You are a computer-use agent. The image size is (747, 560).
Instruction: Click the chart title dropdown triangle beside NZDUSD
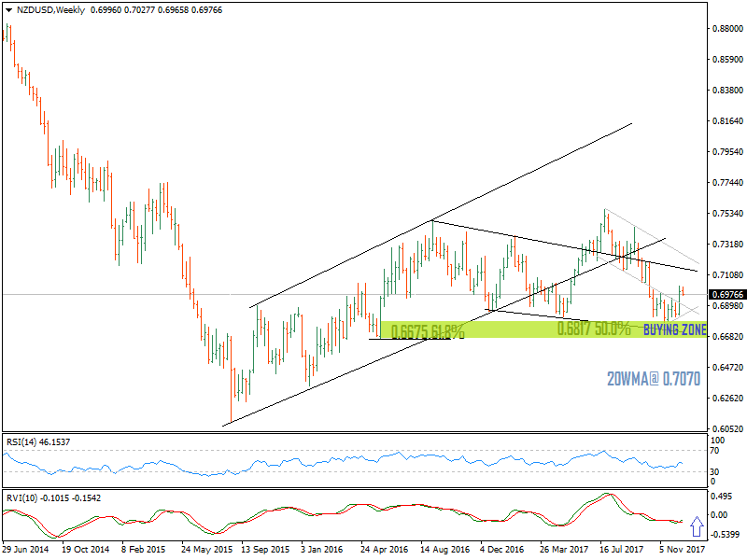click(x=8, y=10)
